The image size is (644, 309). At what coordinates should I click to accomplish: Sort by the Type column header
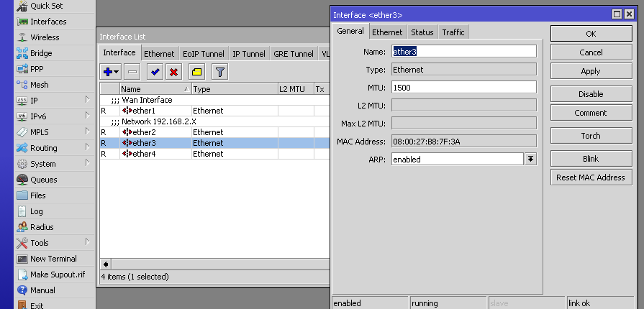[x=235, y=89]
